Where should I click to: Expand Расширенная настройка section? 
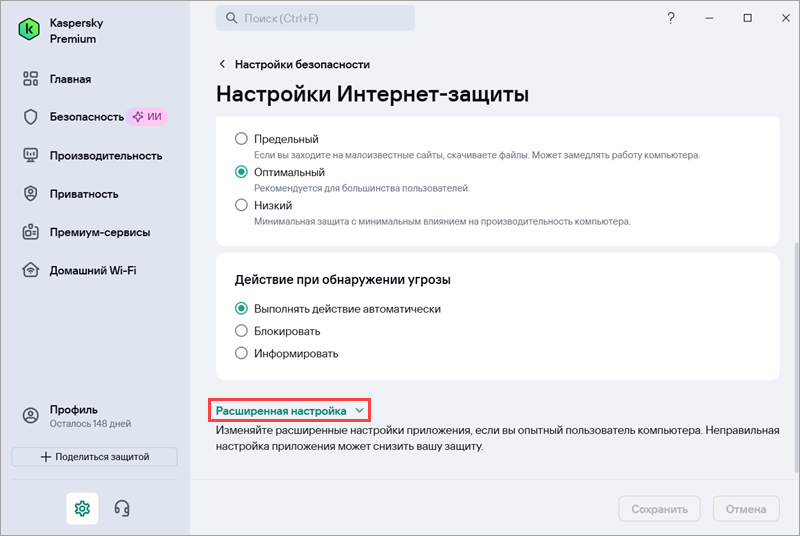[x=289, y=411]
